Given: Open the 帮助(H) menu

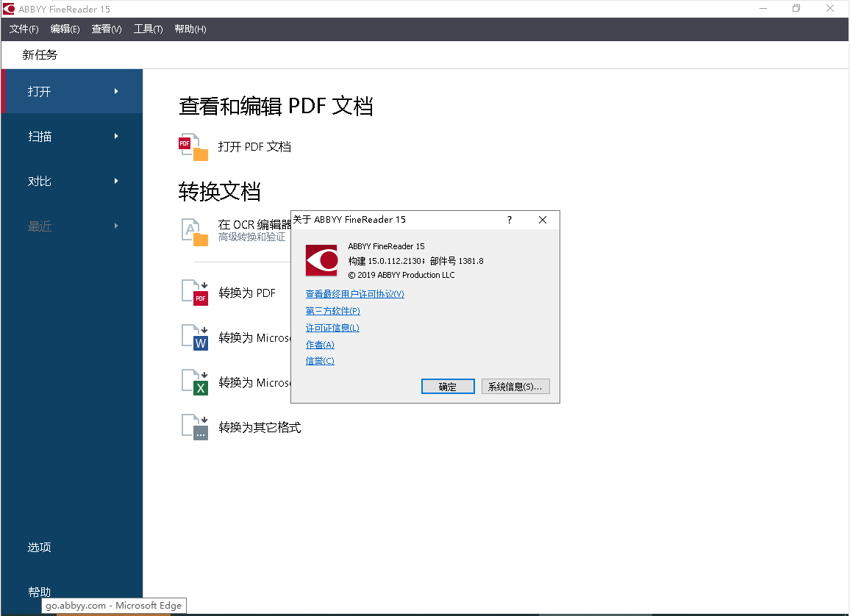Looking at the screenshot, I should 190,29.
